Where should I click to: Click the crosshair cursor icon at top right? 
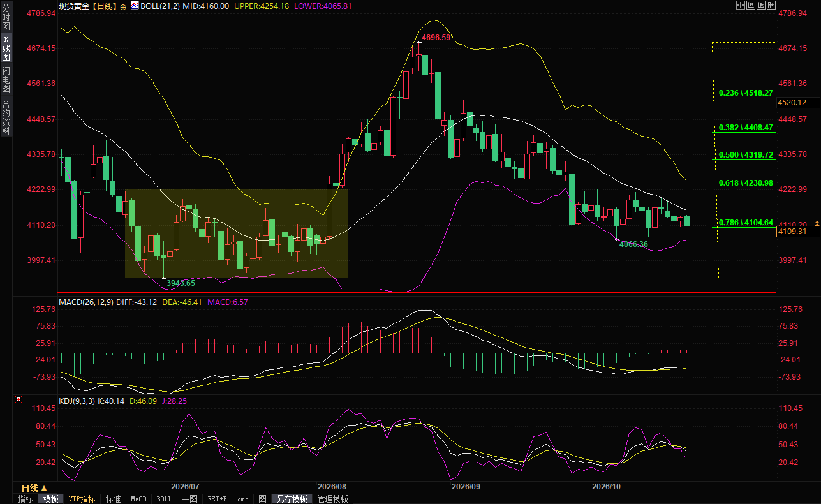click(740, 4)
